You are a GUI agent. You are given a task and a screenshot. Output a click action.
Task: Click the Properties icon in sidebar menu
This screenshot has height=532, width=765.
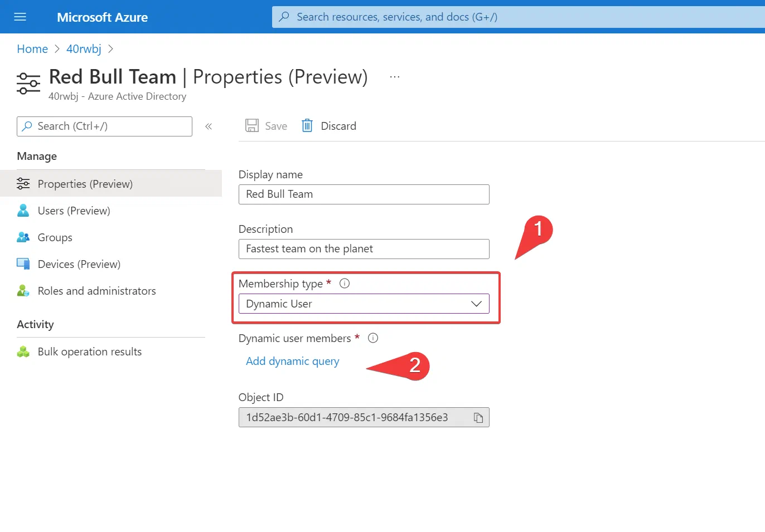click(23, 183)
